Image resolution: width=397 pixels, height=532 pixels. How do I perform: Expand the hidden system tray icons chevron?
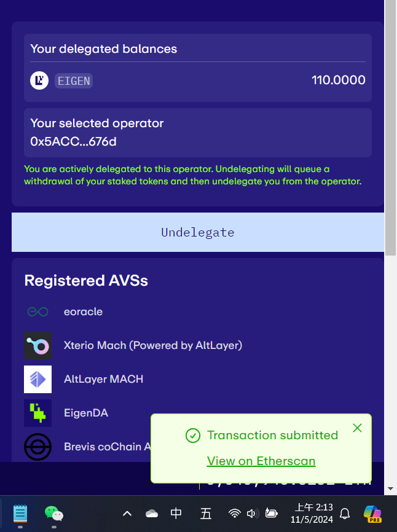pyautogui.click(x=127, y=514)
